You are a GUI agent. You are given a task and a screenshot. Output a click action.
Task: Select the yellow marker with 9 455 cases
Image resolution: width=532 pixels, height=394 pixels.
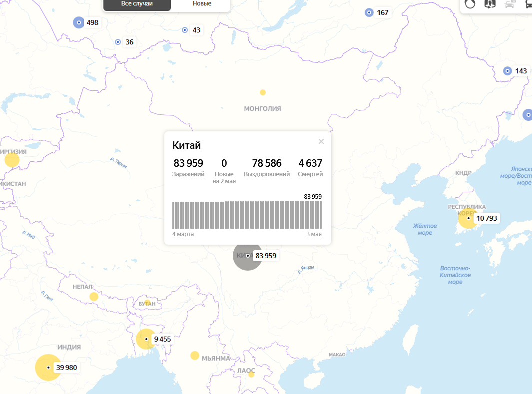[146, 339]
